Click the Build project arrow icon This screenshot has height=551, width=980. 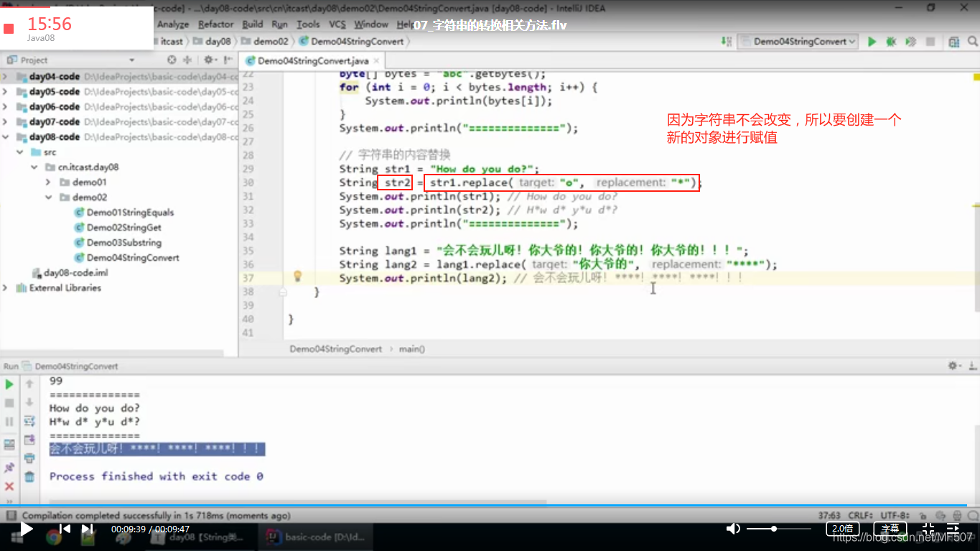pos(726,42)
